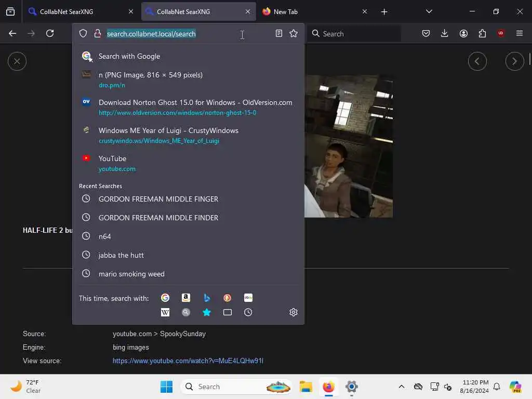Select the active second CollabNet SearXNG tab
This screenshot has height=399, width=532.
(x=198, y=11)
